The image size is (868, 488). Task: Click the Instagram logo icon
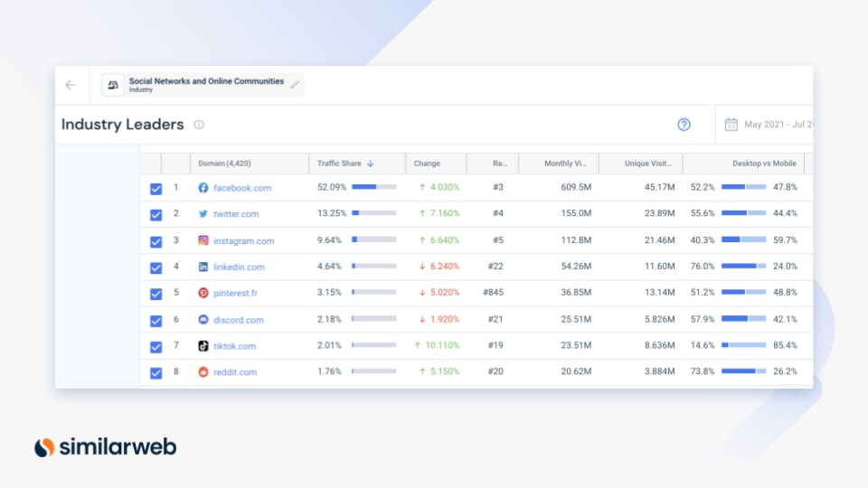pyautogui.click(x=203, y=240)
